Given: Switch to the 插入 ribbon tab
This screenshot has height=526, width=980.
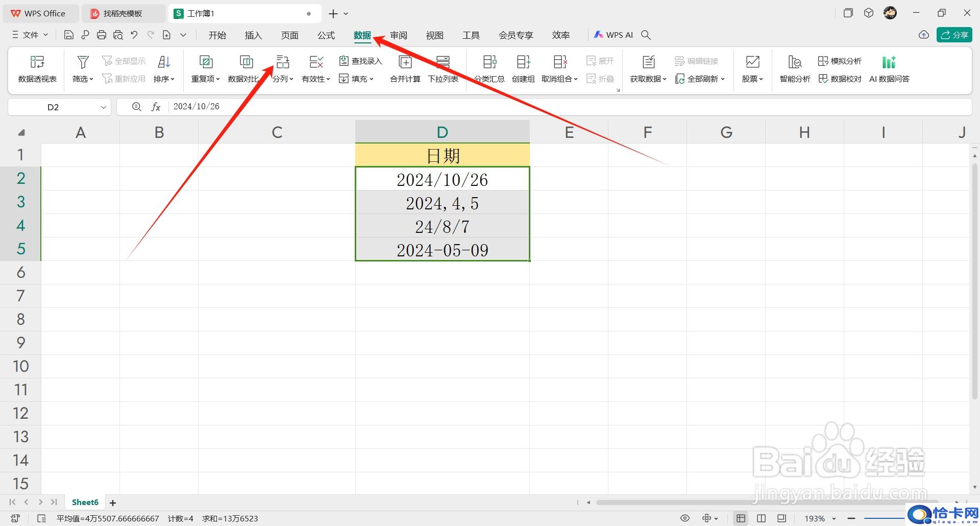Looking at the screenshot, I should [253, 35].
